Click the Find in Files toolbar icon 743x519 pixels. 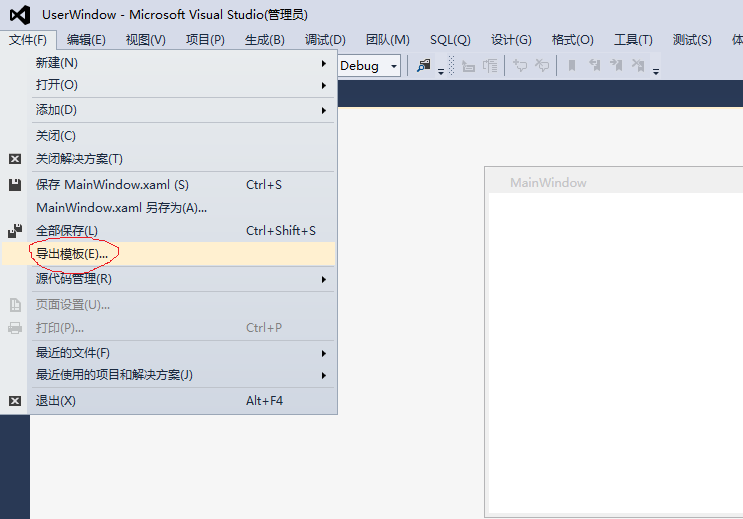pos(424,65)
